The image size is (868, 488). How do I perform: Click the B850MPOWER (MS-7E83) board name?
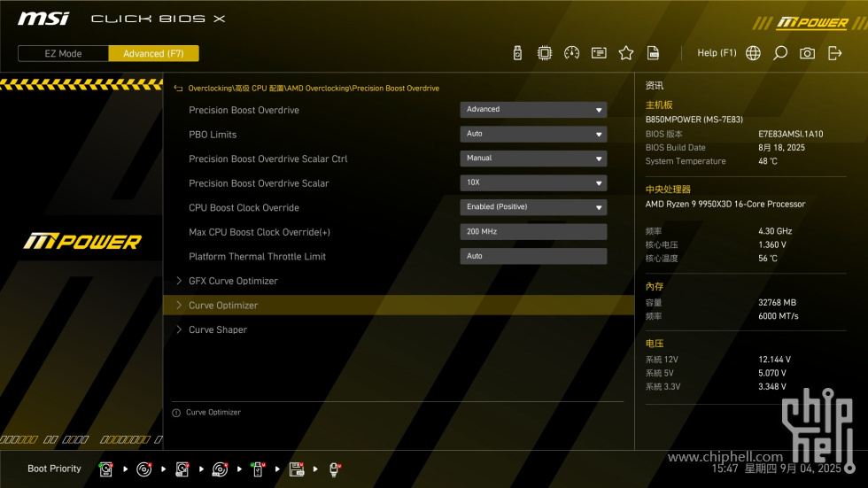694,120
